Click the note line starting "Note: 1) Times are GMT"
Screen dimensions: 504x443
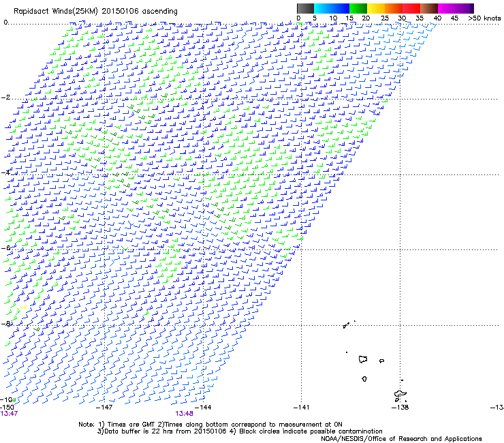[x=210, y=425]
